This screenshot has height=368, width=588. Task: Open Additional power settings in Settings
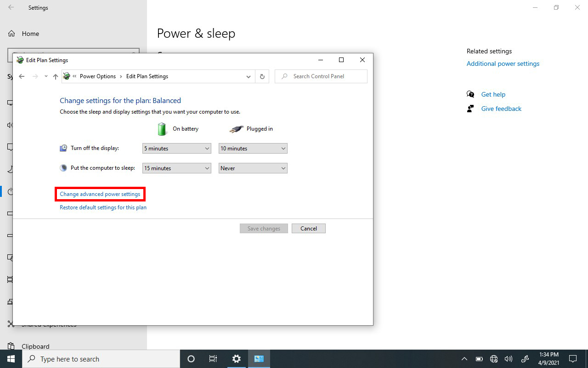[503, 64]
